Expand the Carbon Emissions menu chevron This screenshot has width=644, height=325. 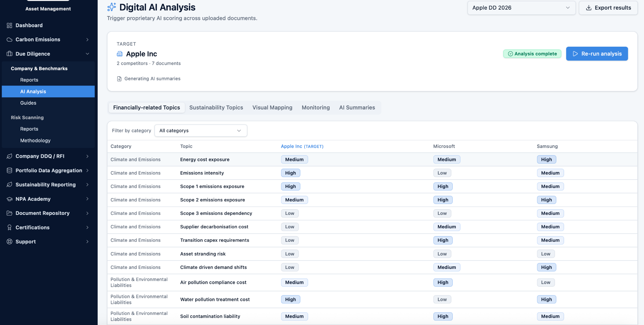[87, 40]
